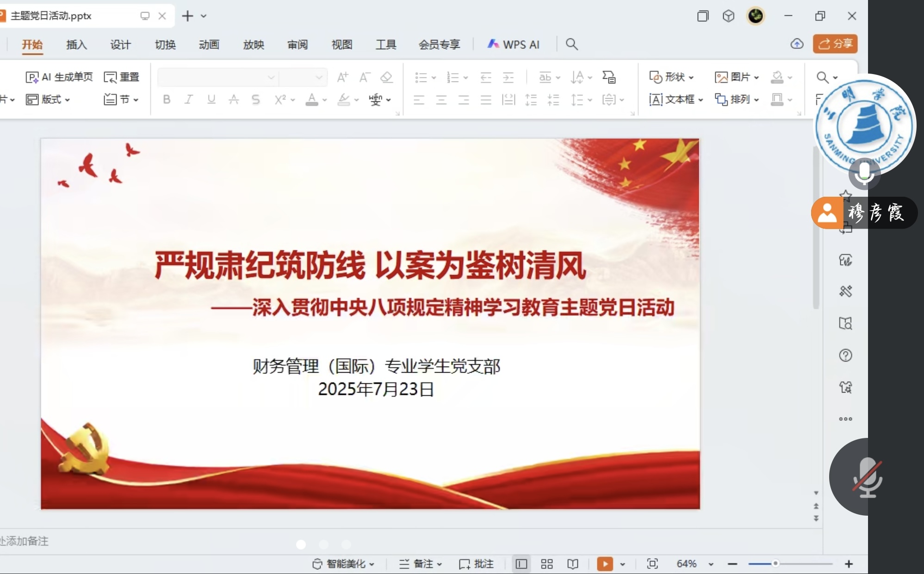924x574 pixels.
Task: Click the muted microphone button
Action: pos(868,477)
